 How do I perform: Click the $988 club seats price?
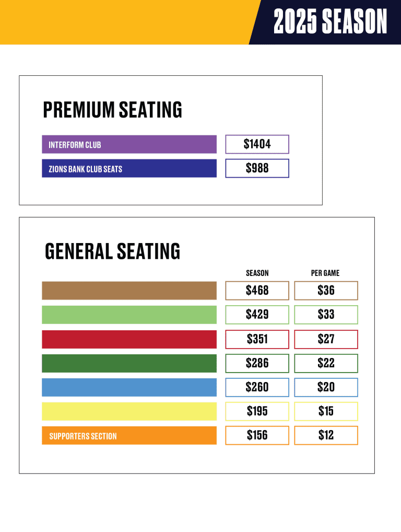257,168
